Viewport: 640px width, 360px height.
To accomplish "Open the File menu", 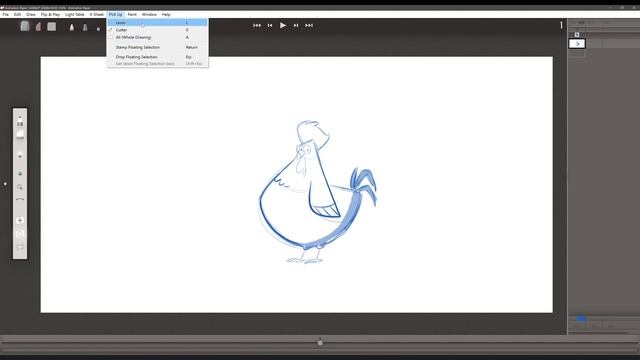I will 6,14.
